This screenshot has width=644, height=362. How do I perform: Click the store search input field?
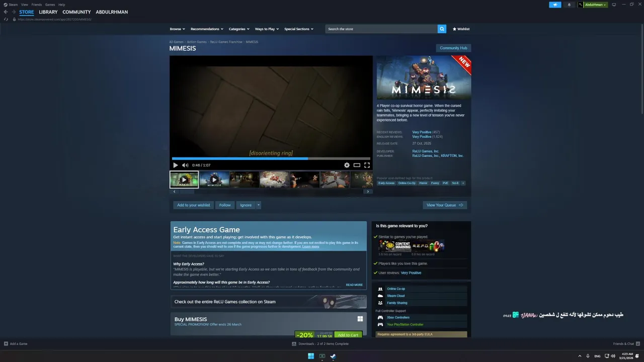(x=381, y=29)
